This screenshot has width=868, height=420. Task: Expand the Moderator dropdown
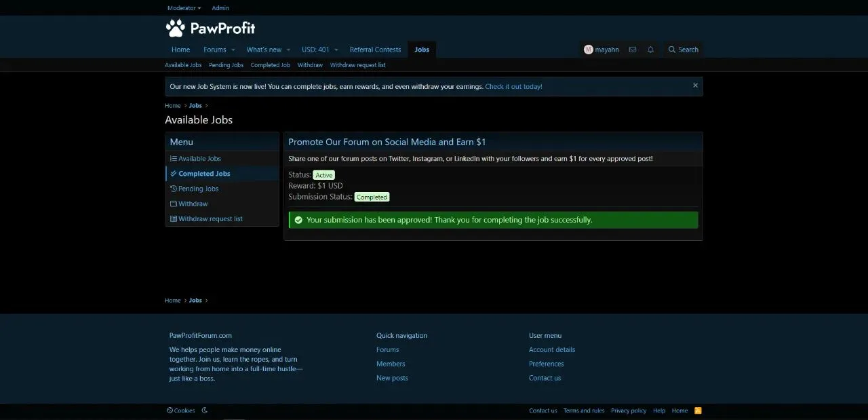point(184,8)
